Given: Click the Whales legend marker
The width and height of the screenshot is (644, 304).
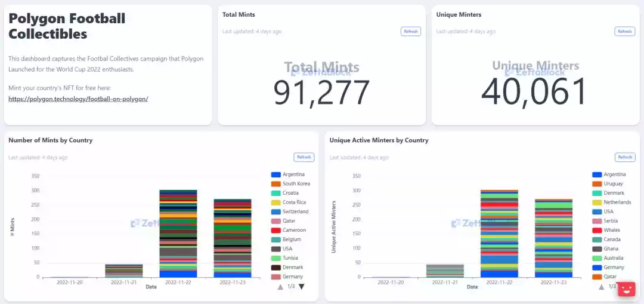Looking at the screenshot, I should click(x=596, y=230).
